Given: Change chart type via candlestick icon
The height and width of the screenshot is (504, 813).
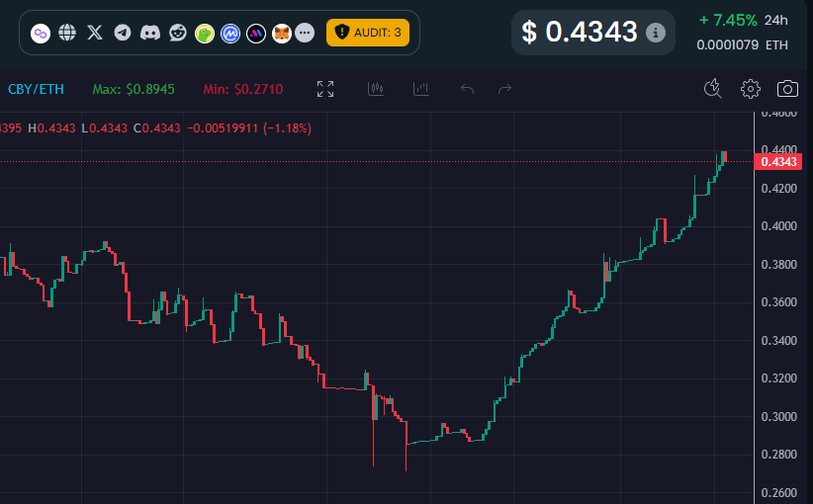Looking at the screenshot, I should [376, 89].
